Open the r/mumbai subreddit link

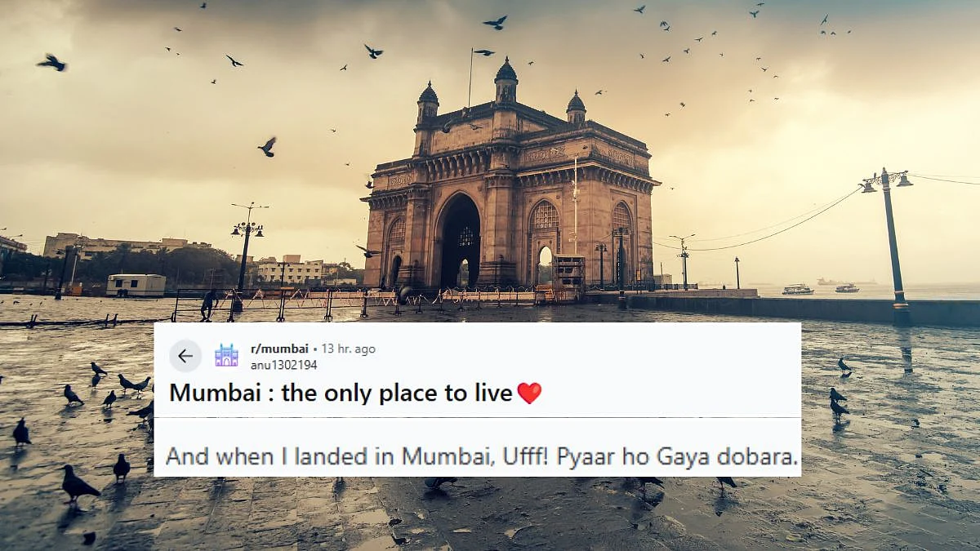(x=279, y=349)
